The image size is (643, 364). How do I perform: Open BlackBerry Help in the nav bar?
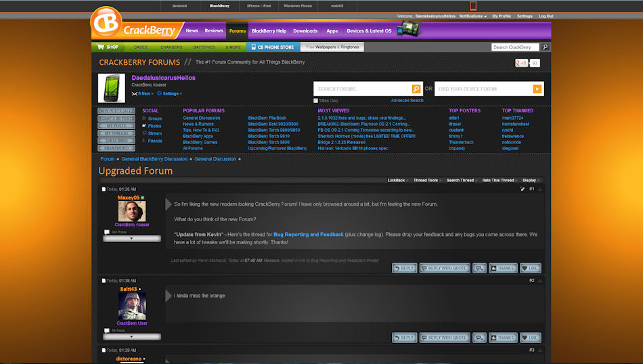[x=269, y=30]
